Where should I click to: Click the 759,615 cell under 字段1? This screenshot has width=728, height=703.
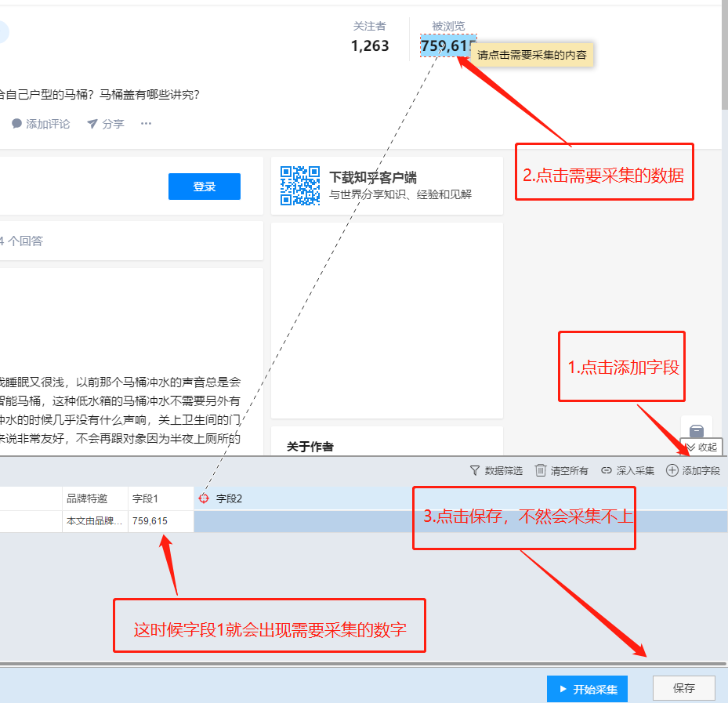point(160,521)
